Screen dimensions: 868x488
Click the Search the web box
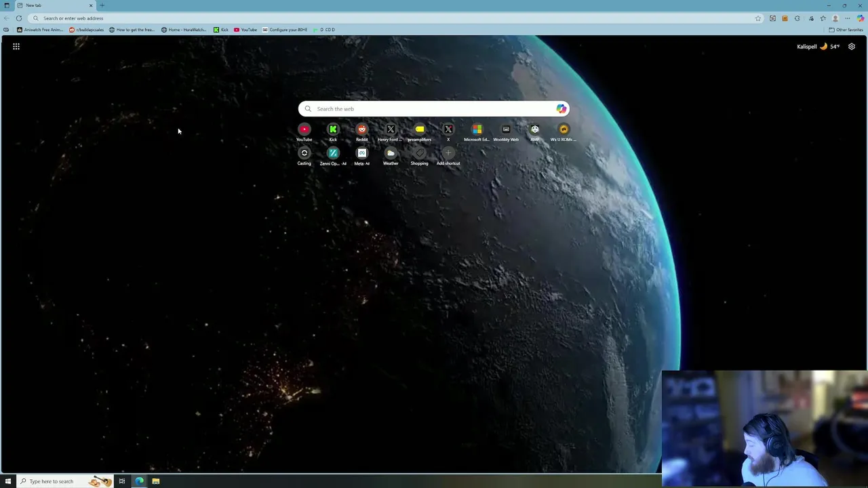(x=433, y=108)
